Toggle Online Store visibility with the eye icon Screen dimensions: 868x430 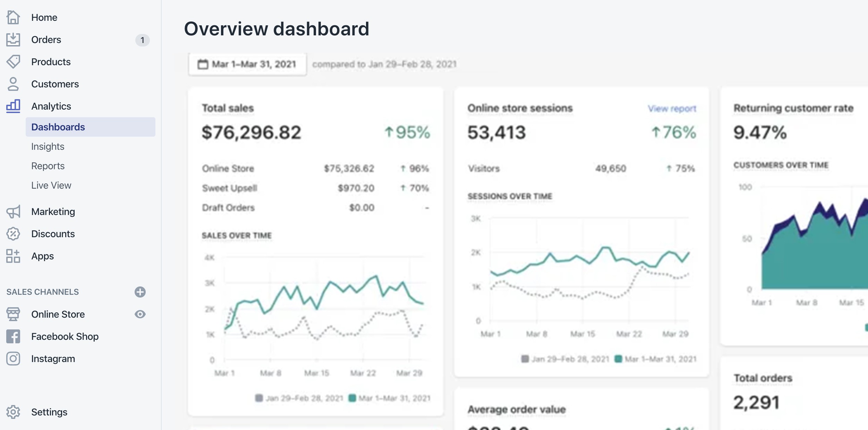(x=140, y=314)
